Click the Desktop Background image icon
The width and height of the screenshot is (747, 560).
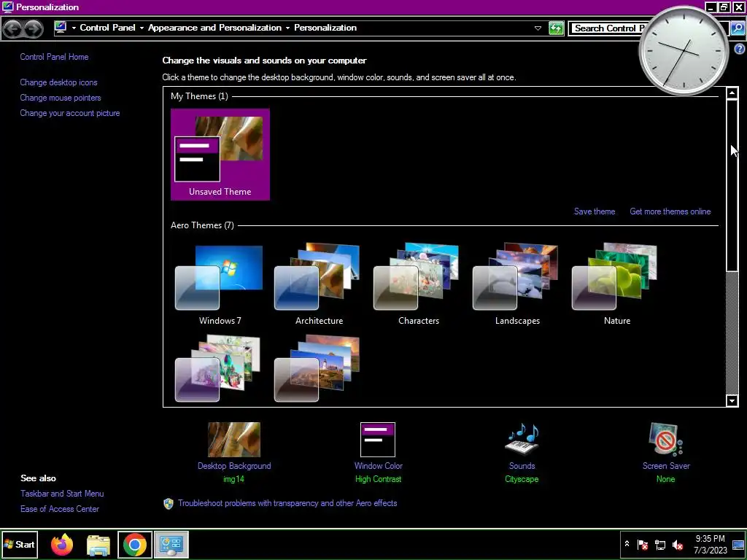pos(234,440)
